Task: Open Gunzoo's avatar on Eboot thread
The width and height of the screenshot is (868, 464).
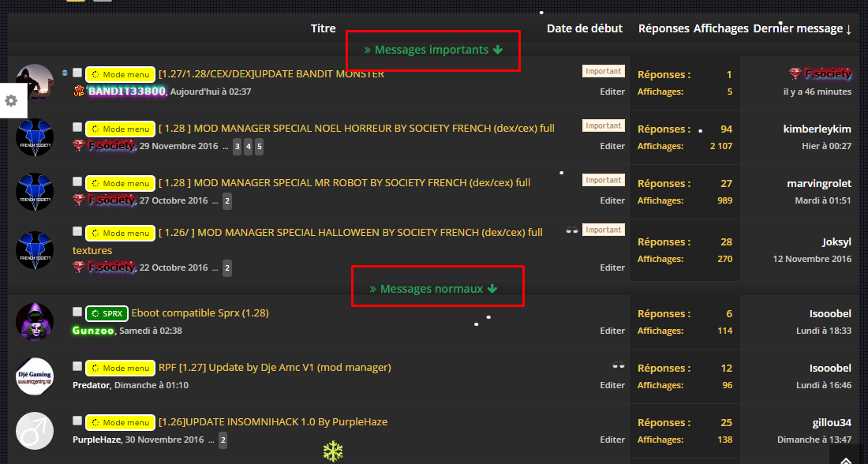Action: tap(35, 322)
